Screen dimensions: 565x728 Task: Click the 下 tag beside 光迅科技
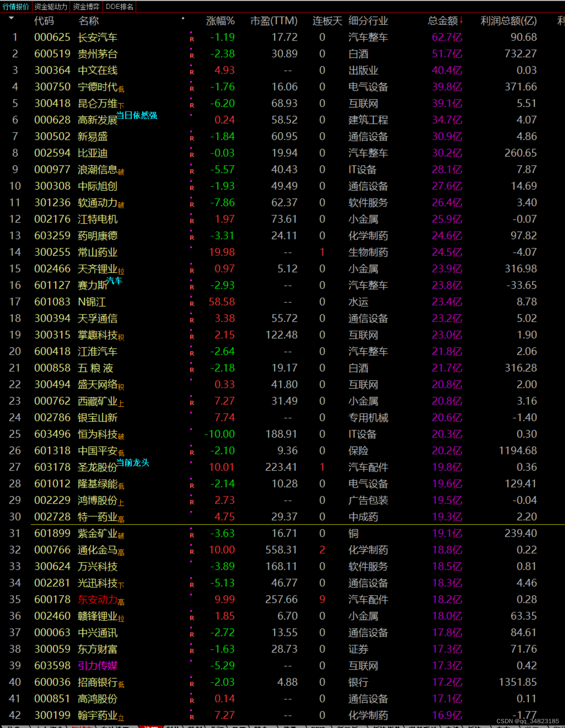[x=121, y=585]
